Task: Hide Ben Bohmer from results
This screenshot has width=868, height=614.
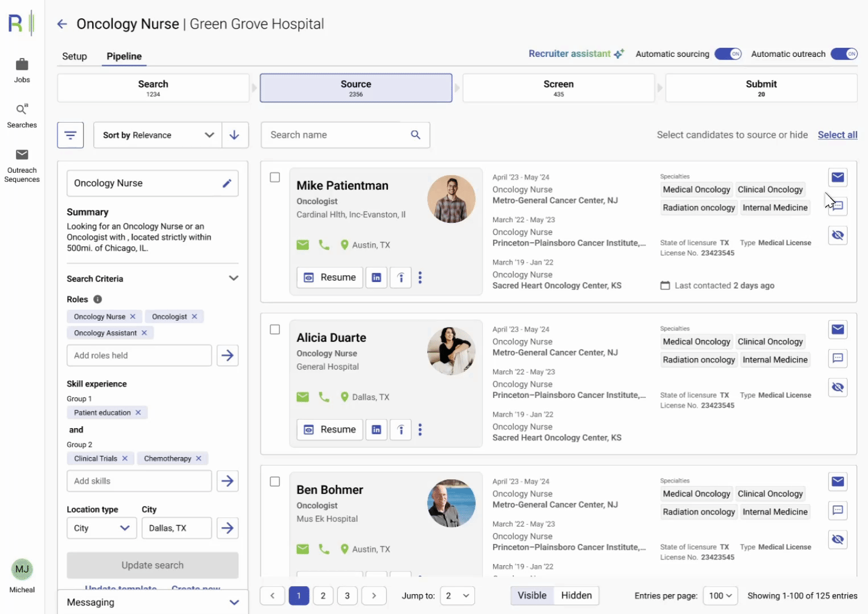Action: pyautogui.click(x=838, y=540)
